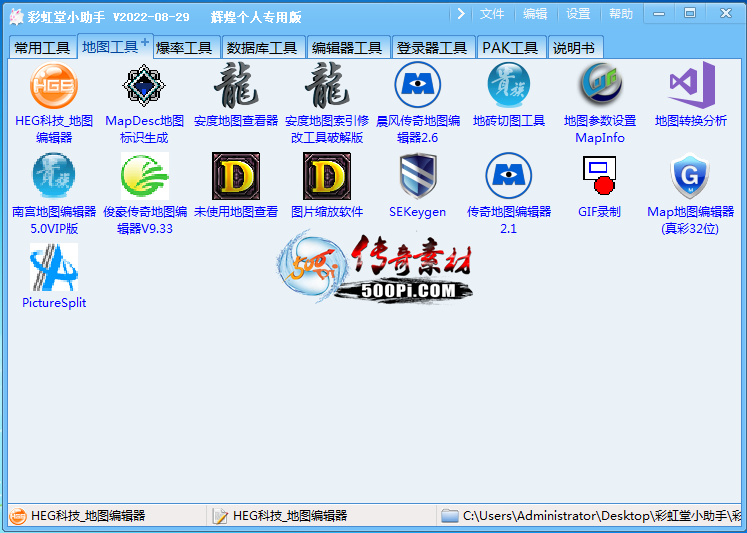Launch 俊豪传奇地图编辑器V9.33 green icon
This screenshot has height=533, width=747.
coord(145,176)
